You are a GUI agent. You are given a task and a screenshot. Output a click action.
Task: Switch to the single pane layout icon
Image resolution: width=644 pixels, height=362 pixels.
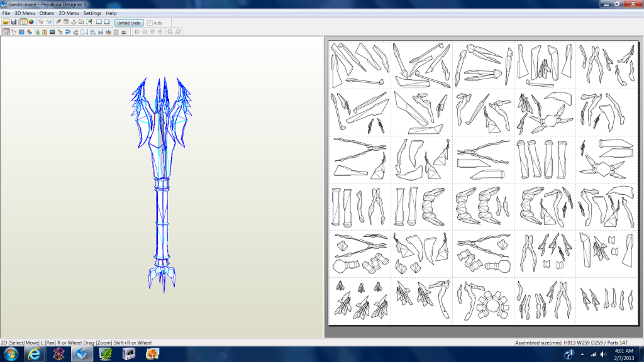[107, 22]
